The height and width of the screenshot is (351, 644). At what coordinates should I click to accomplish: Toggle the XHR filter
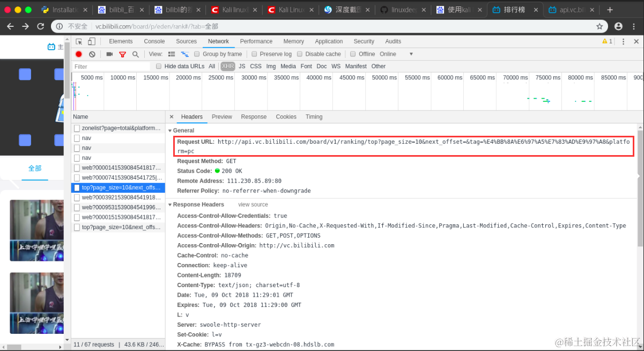[x=228, y=67]
